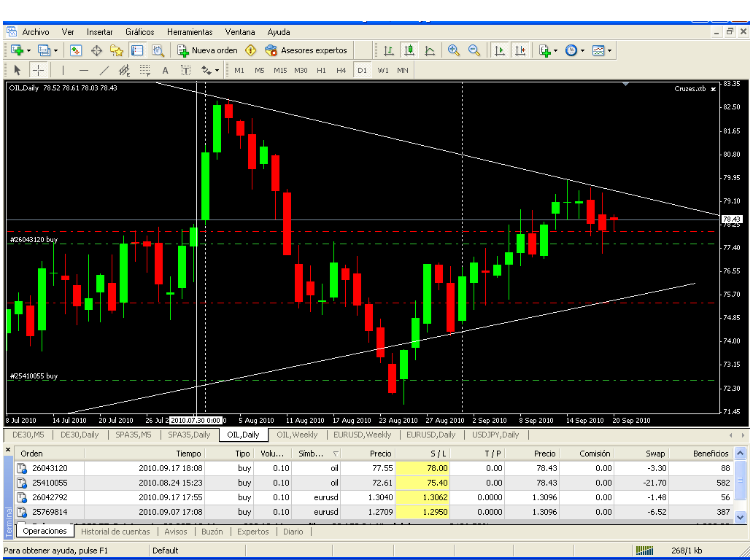This screenshot has width=753, height=560.
Task: Expand the periods clock dropdown arrow
Action: pyautogui.click(x=582, y=50)
